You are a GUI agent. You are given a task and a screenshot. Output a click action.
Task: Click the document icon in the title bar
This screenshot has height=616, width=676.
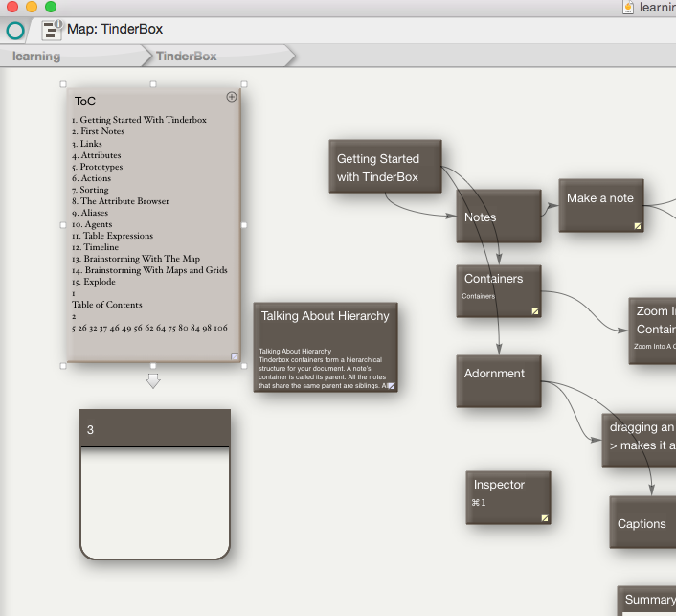(628, 8)
